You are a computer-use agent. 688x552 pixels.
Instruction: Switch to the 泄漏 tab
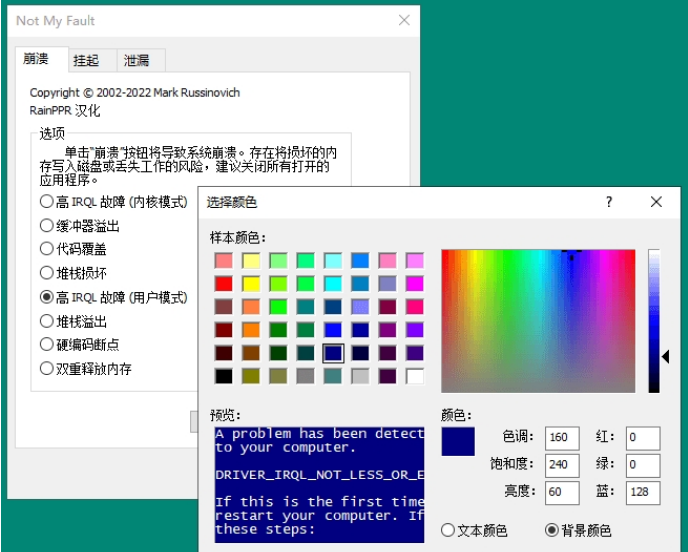click(141, 60)
